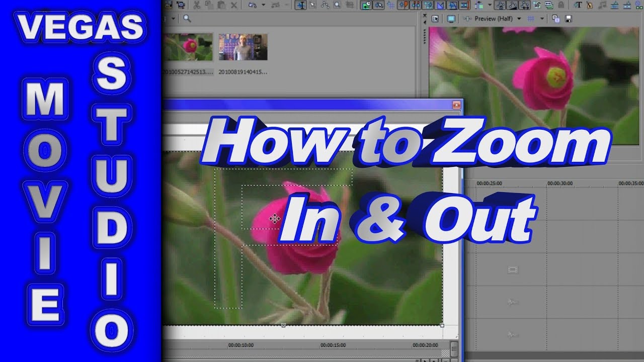Toggle the auto ripple icon button

[479, 5]
